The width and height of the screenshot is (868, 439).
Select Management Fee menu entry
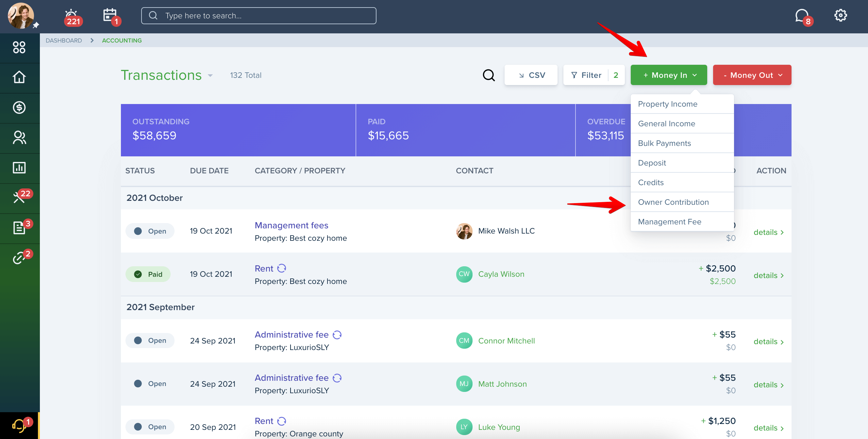(x=682, y=221)
